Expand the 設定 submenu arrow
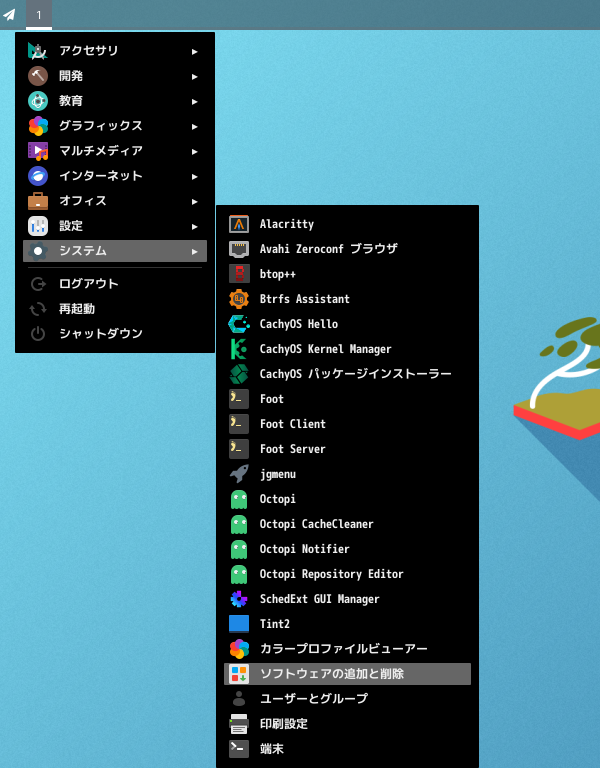The image size is (600, 768). coord(194,226)
